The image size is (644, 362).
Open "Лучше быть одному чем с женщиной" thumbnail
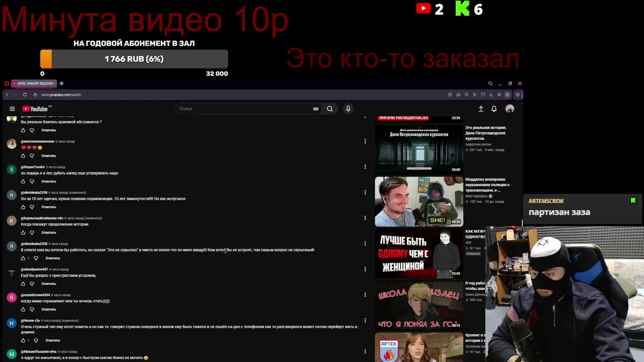(x=419, y=253)
